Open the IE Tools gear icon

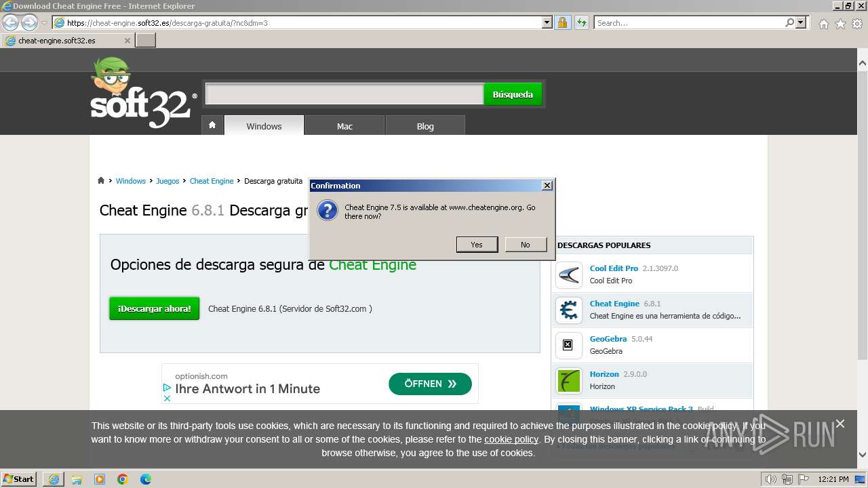click(x=857, y=24)
